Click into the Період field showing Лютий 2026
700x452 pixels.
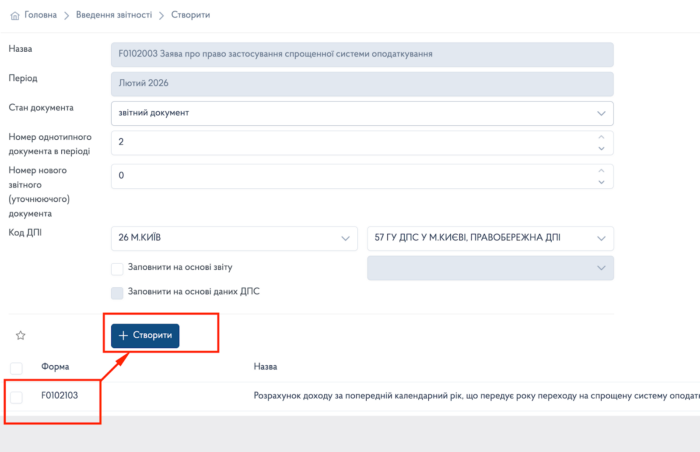click(362, 84)
